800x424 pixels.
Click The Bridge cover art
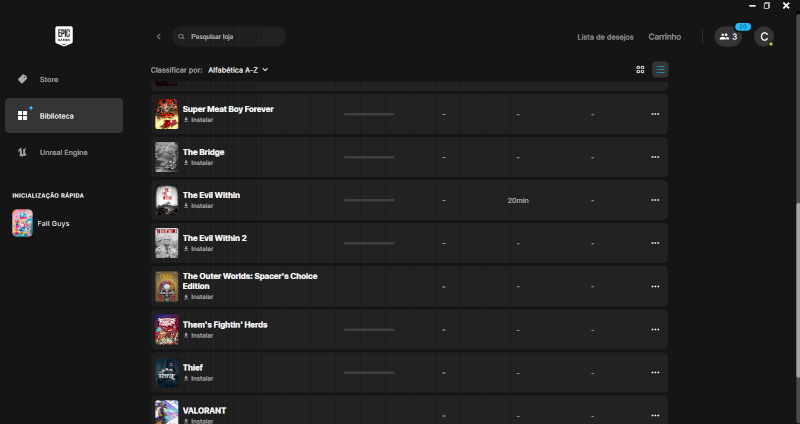click(166, 157)
